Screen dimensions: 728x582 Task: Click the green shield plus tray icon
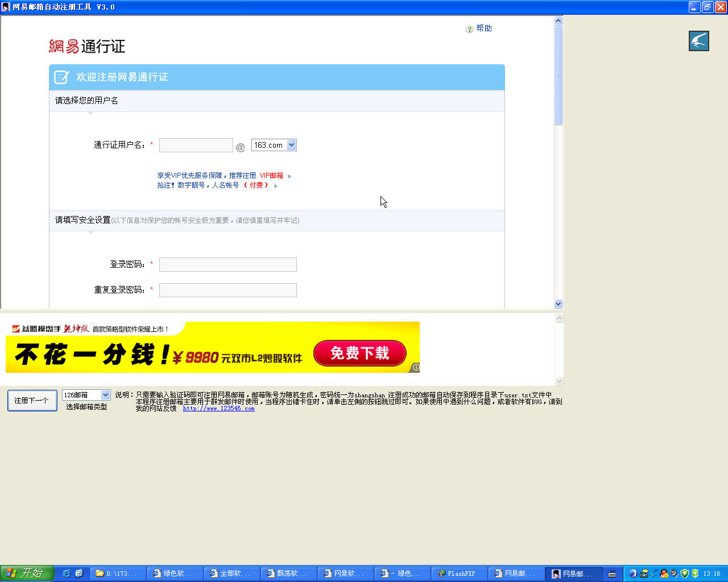click(694, 573)
